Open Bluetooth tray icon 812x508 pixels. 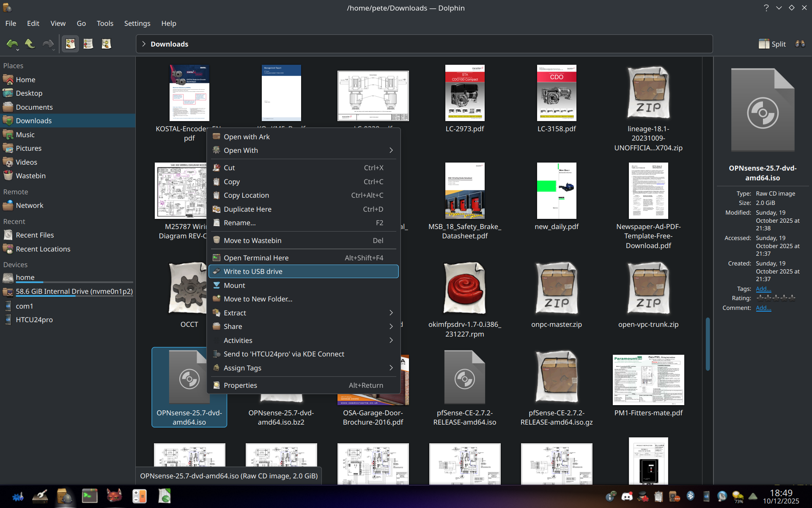tap(690, 496)
